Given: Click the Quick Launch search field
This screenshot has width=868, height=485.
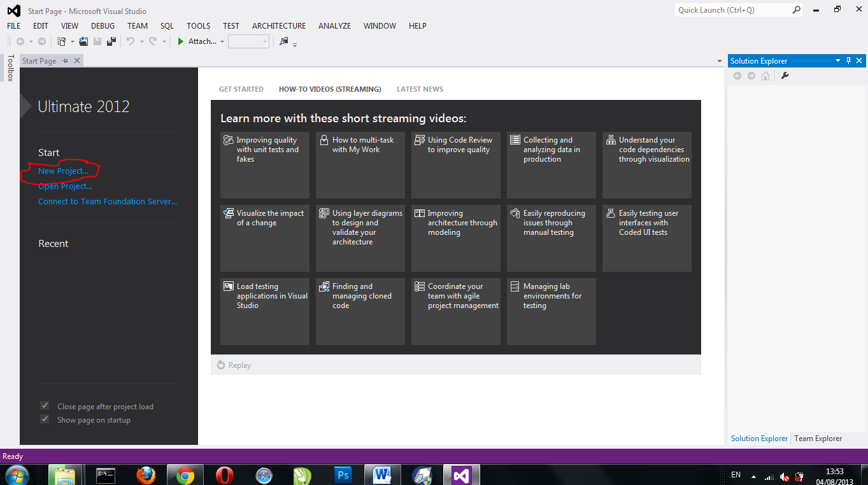Looking at the screenshot, I should [x=732, y=10].
